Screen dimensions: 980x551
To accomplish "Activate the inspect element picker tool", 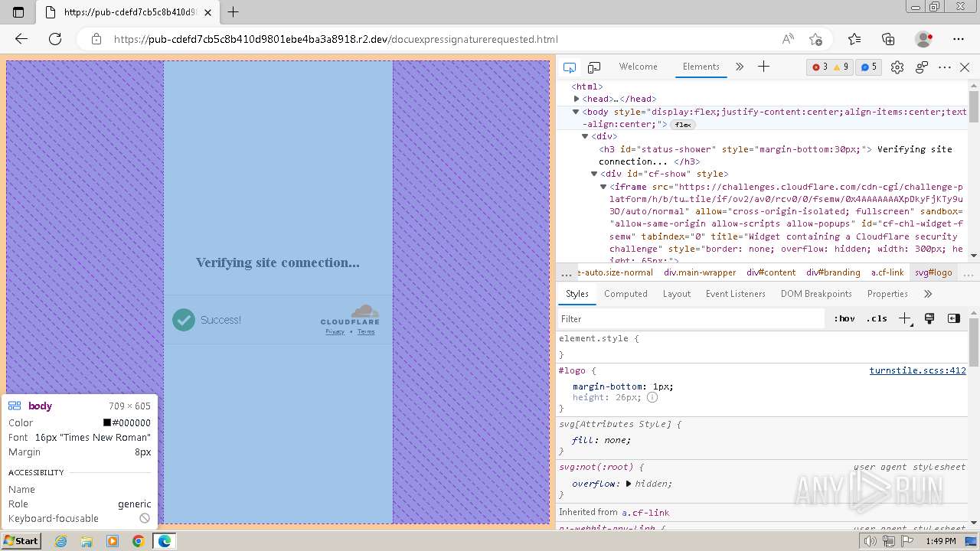I will [x=569, y=67].
